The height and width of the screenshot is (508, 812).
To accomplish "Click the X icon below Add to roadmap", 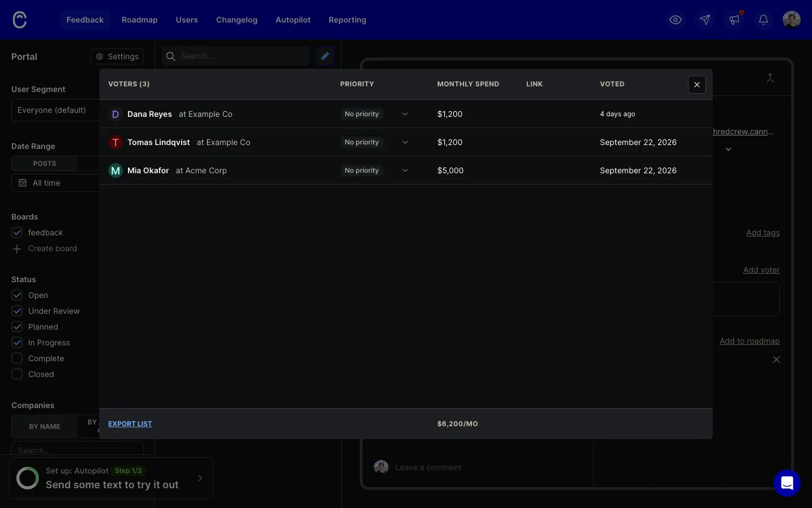I will (x=776, y=360).
